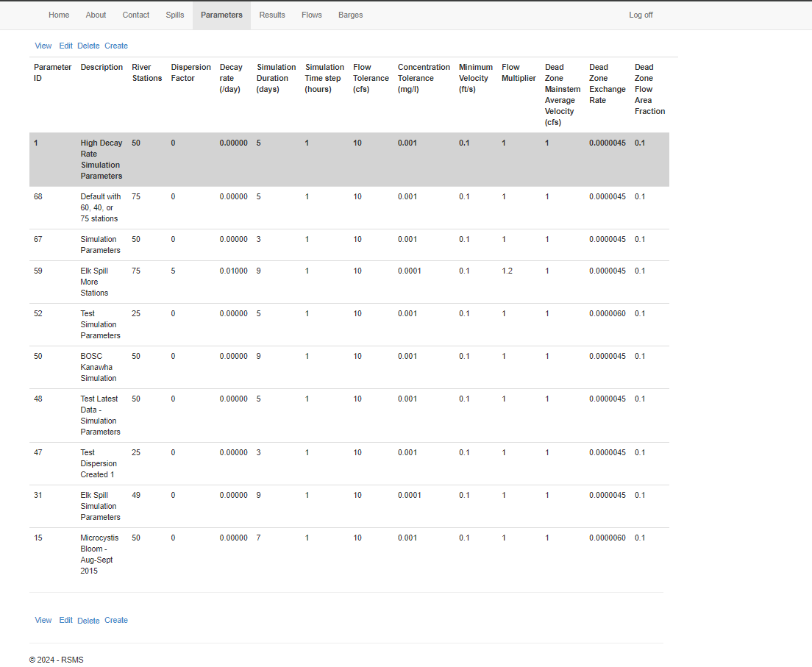Click the Log off link
Screen dimensions: 812x667
pos(641,15)
